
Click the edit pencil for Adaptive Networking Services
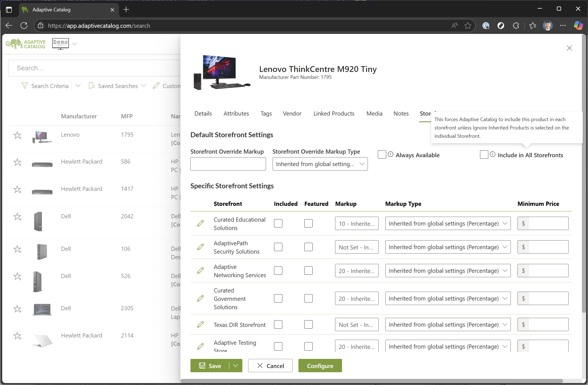coord(200,271)
